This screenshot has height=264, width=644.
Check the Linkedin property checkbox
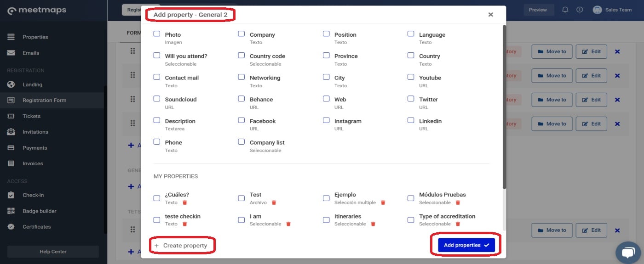pyautogui.click(x=411, y=120)
